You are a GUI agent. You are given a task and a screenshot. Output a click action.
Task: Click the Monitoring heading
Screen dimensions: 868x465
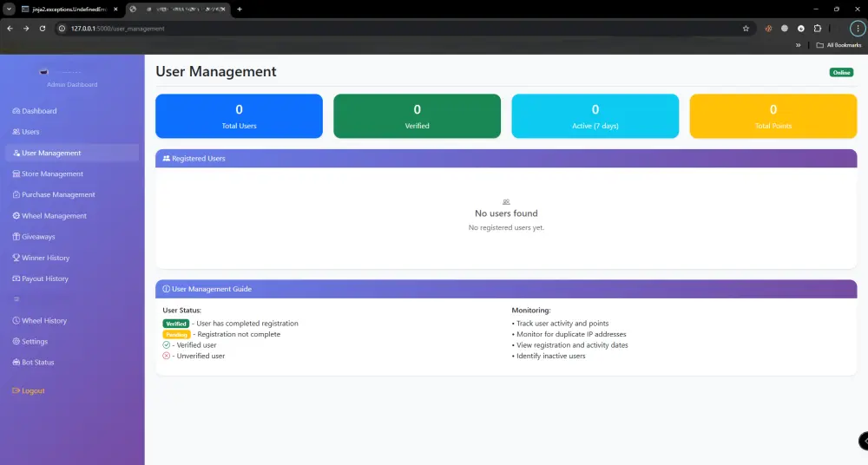[531, 311]
